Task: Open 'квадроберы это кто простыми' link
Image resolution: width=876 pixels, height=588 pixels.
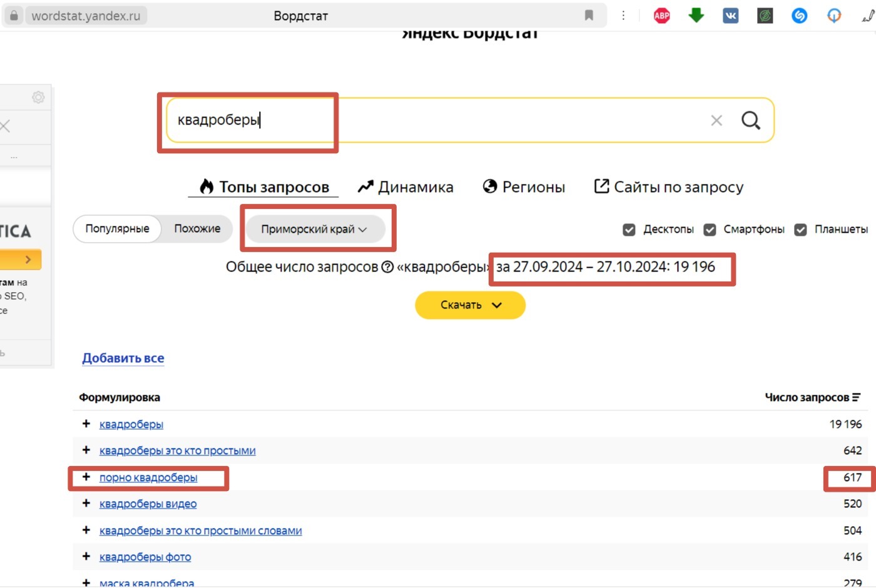Action: (177, 450)
